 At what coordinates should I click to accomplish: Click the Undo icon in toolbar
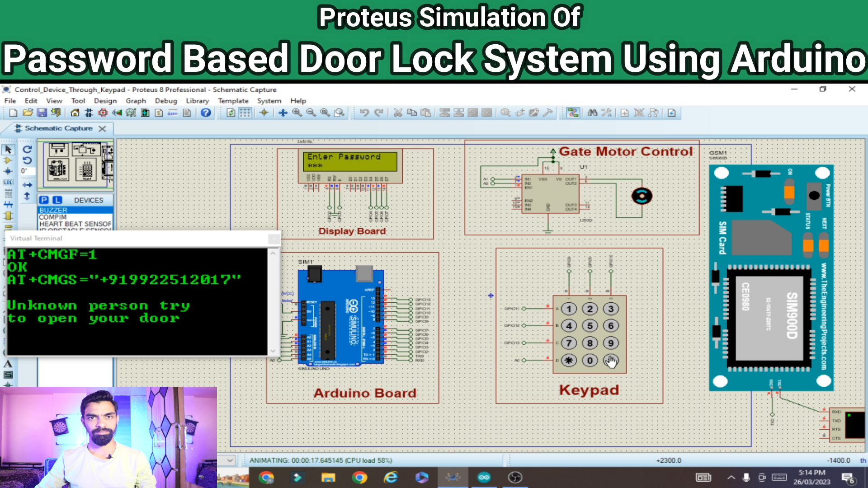pyautogui.click(x=363, y=114)
